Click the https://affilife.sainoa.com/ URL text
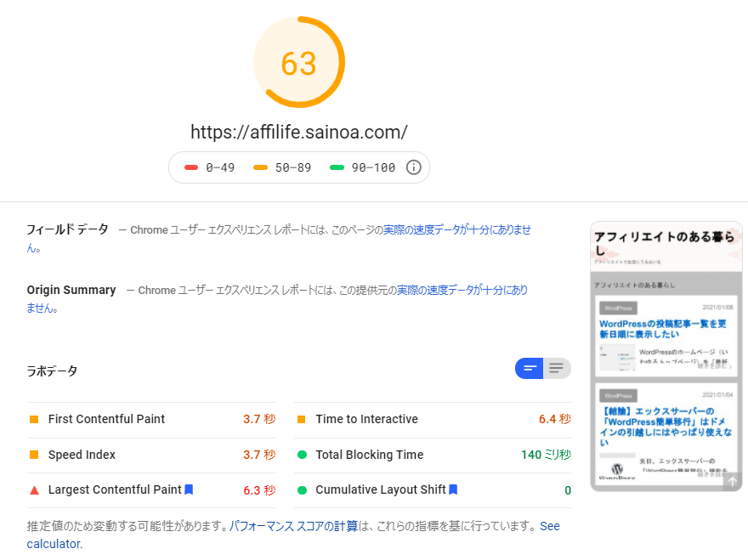 point(299,132)
